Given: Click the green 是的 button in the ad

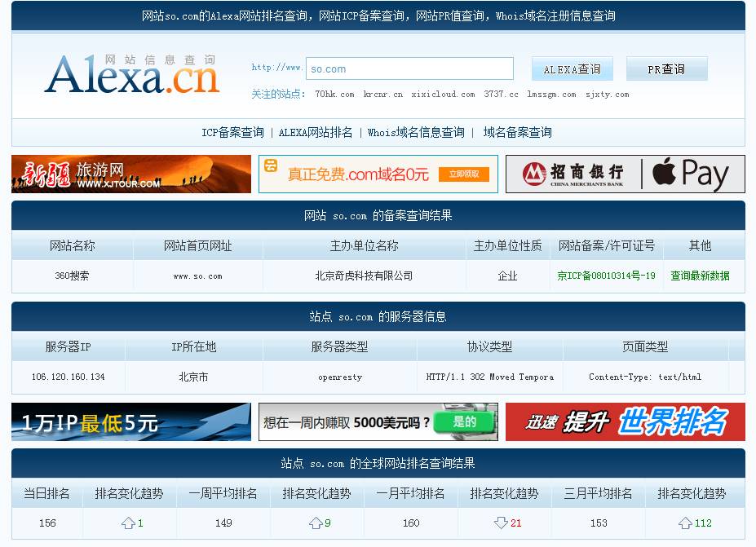Looking at the screenshot, I should pos(464,421).
